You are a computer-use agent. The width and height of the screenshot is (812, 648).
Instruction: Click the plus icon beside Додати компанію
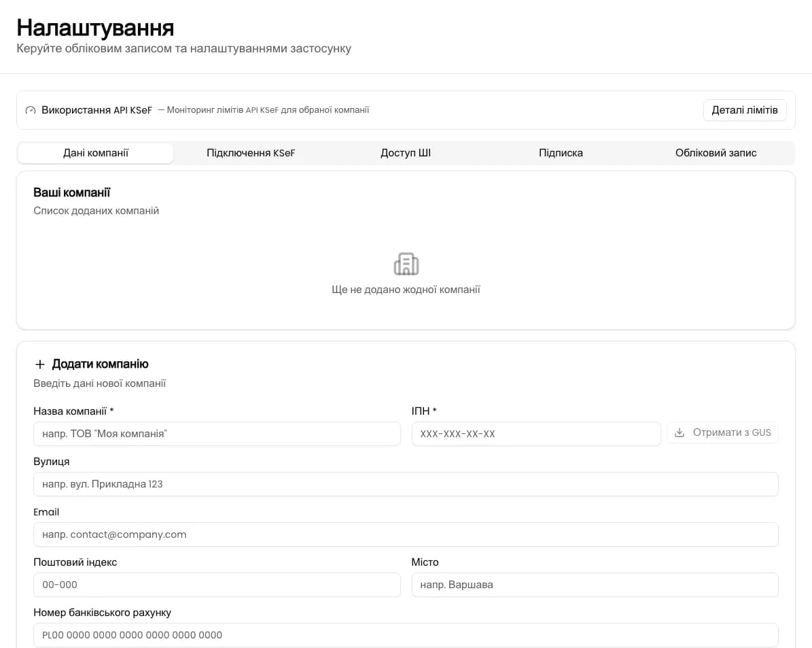click(40, 364)
